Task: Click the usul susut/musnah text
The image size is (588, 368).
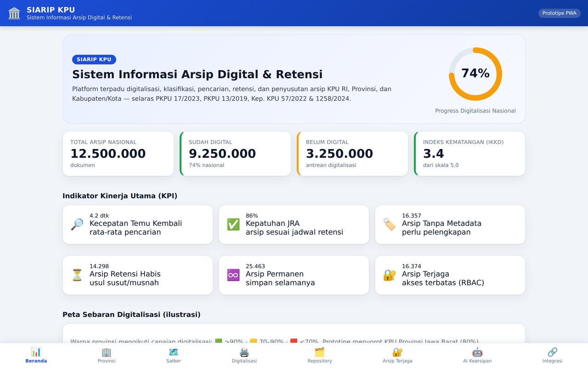Action: tap(124, 283)
